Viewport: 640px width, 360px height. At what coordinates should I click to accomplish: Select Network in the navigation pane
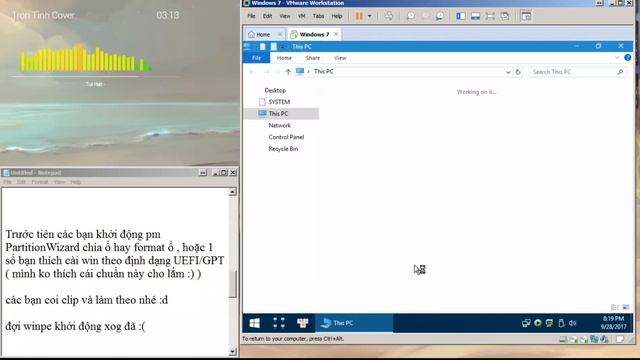pos(280,125)
